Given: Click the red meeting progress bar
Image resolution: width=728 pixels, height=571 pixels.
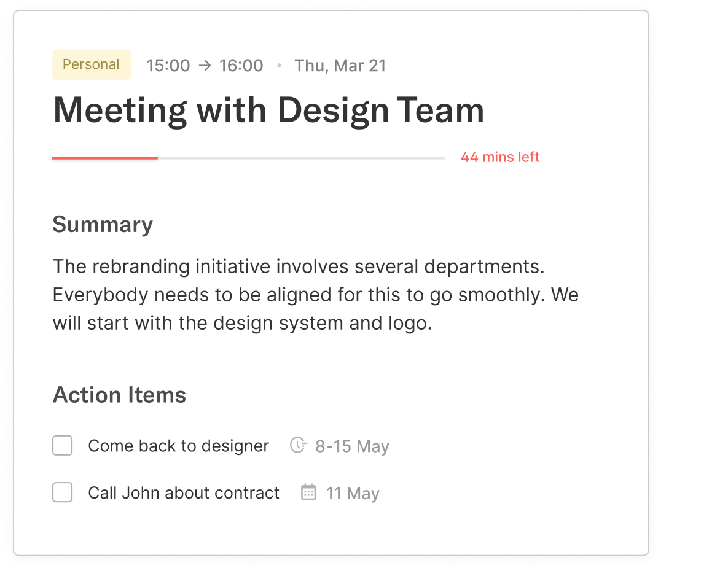Looking at the screenshot, I should tap(105, 158).
